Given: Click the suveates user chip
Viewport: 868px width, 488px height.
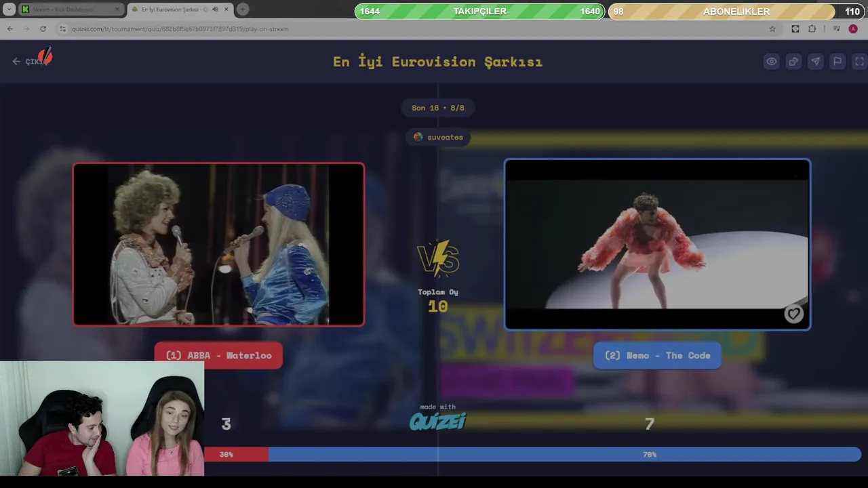Looking at the screenshot, I should pyautogui.click(x=438, y=137).
